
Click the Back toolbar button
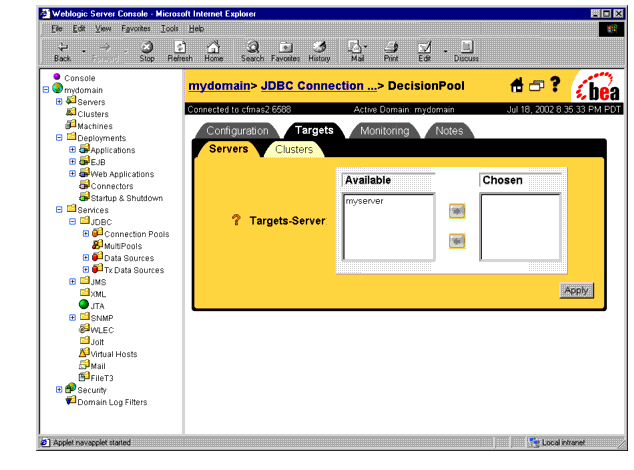63,51
